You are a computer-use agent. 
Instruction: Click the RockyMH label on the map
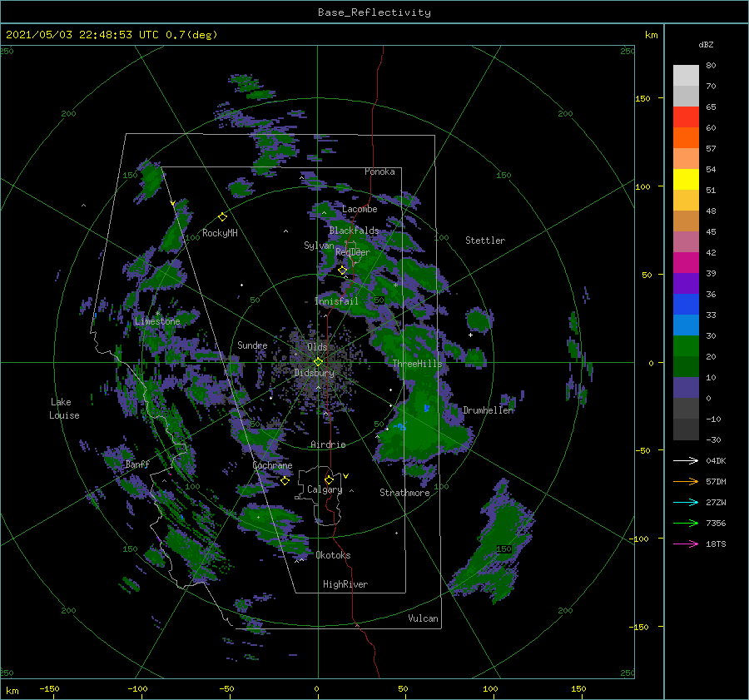220,233
